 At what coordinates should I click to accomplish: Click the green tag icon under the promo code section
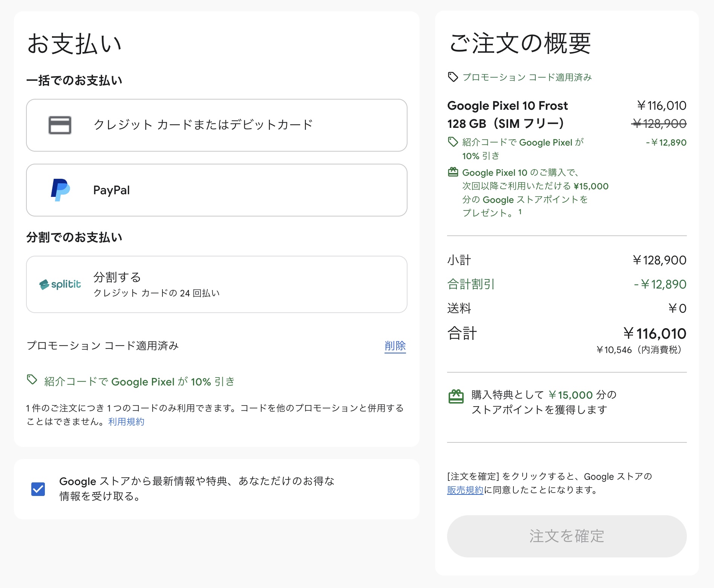coord(32,379)
